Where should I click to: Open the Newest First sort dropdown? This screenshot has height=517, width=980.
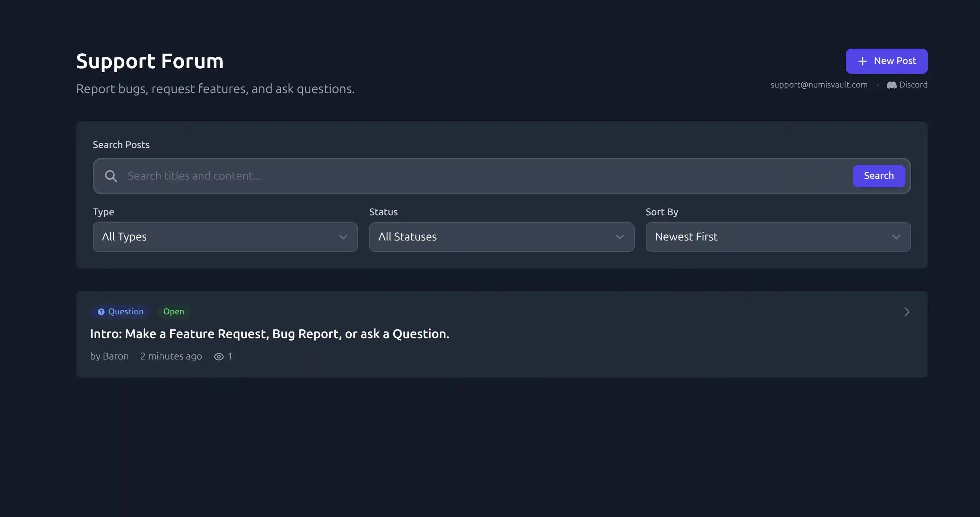click(777, 237)
